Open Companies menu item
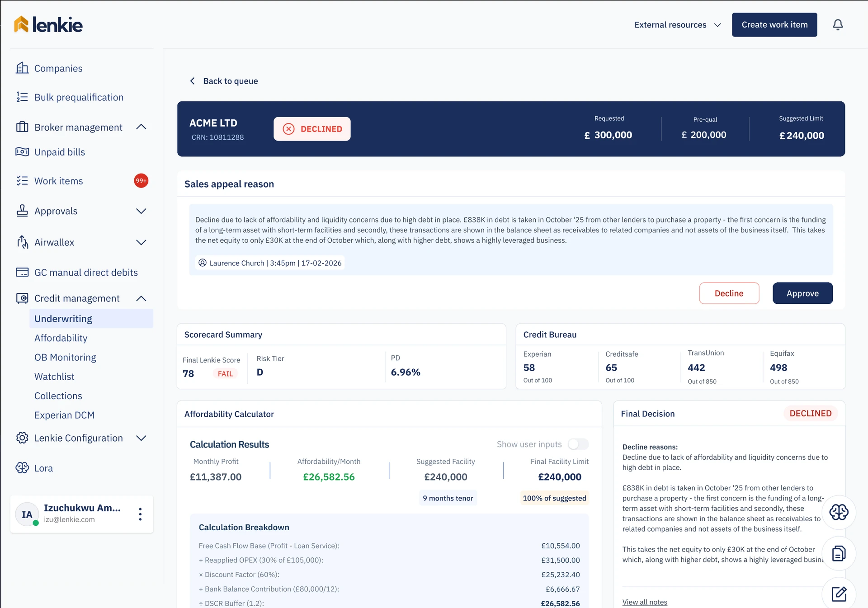The height and width of the screenshot is (608, 868). click(58, 68)
